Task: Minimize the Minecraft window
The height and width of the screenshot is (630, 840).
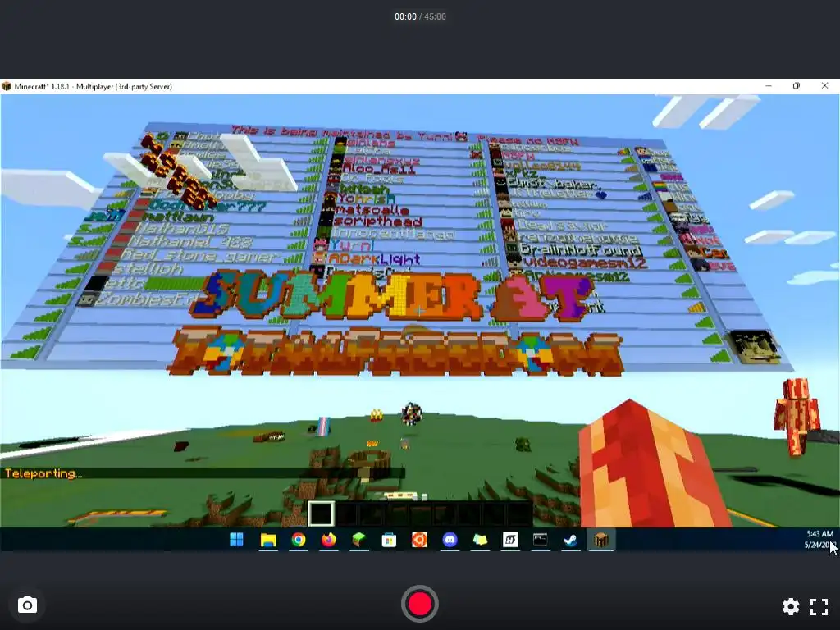Action: tap(768, 85)
